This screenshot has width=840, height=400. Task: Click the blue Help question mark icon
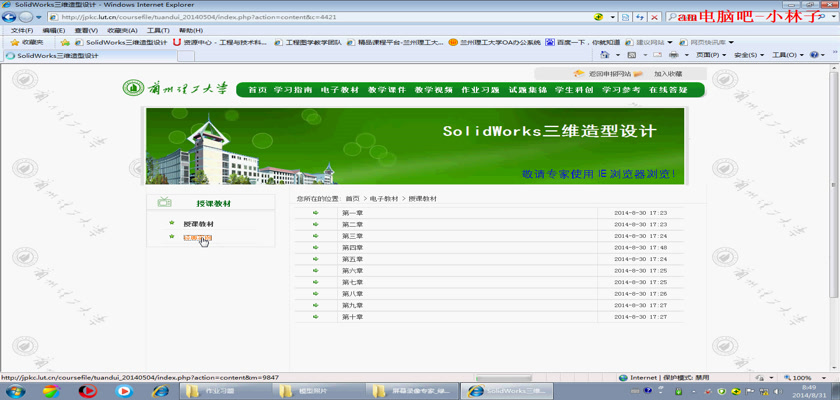[x=814, y=55]
